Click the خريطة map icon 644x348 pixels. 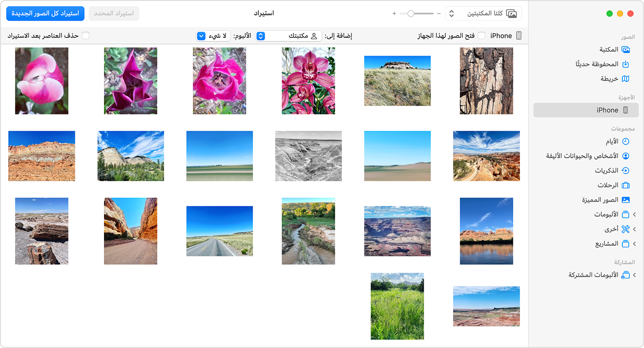tap(626, 79)
